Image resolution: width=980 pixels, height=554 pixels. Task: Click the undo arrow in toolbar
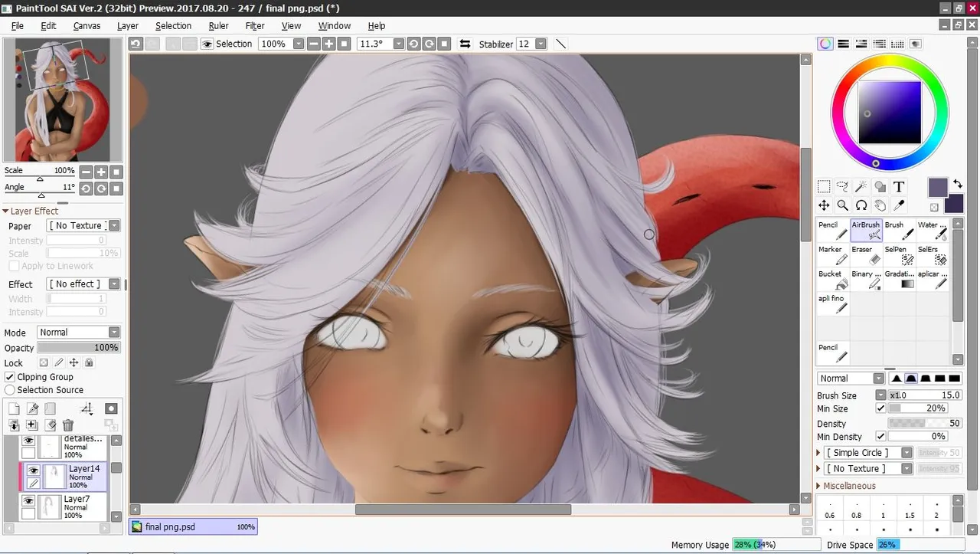click(136, 44)
